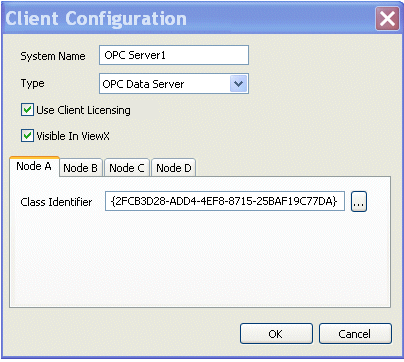The width and height of the screenshot is (404, 362).
Task: Click the Type label
Action: click(x=32, y=83)
